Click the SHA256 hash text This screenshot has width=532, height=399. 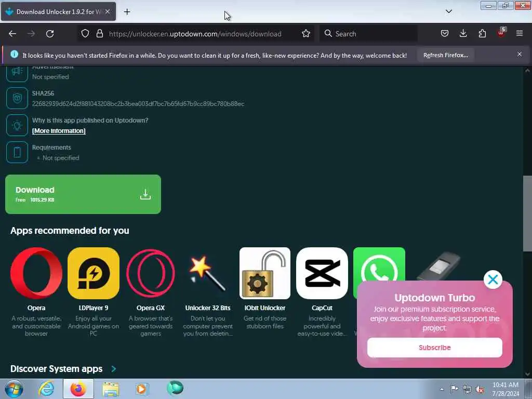point(138,104)
